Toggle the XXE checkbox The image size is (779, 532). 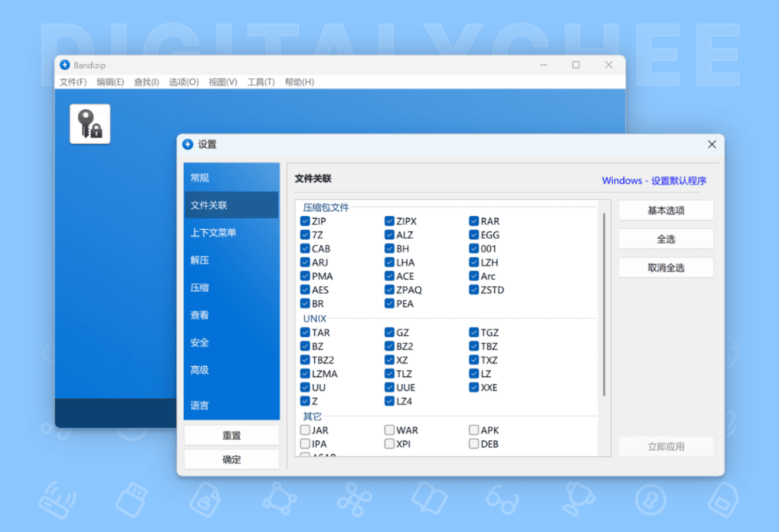pyautogui.click(x=474, y=387)
